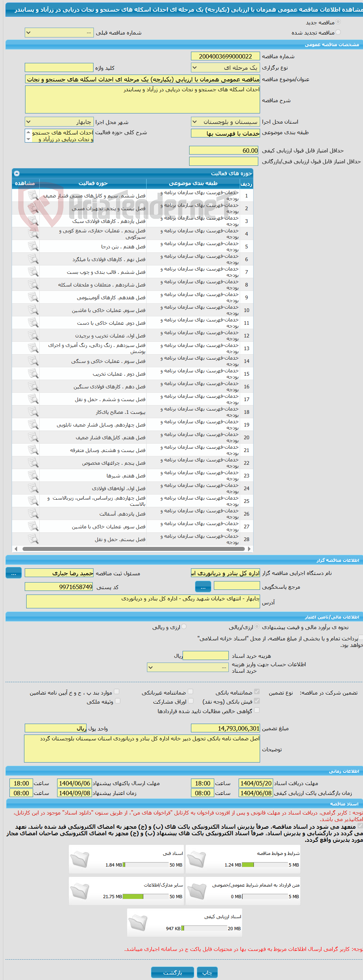Viewport: 363px width, 980px height.
Task: Open the استان محل اجرا dropdown
Action: point(225,122)
